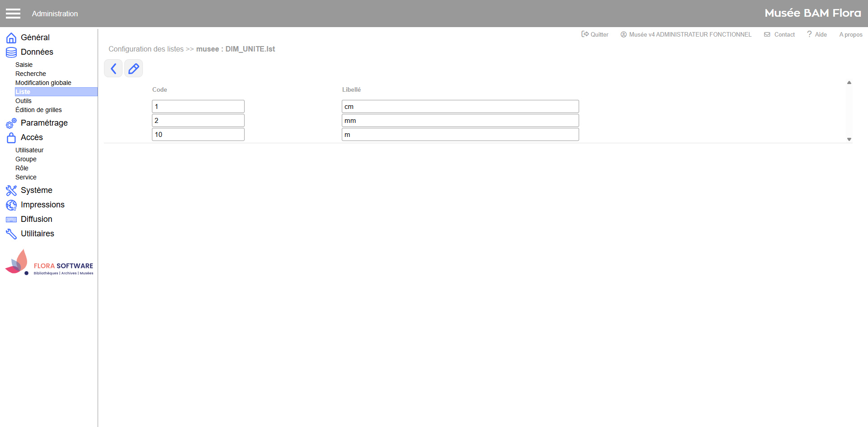Click the Accès padlock icon
The height and width of the screenshot is (427, 868).
coord(11,138)
